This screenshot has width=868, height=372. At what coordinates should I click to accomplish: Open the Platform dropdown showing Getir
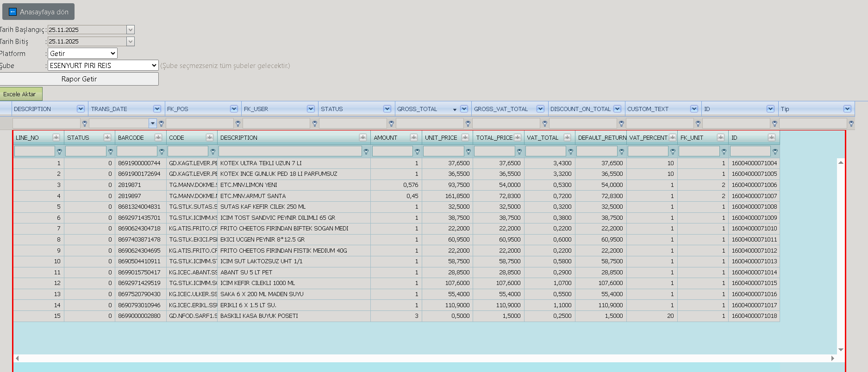point(82,53)
